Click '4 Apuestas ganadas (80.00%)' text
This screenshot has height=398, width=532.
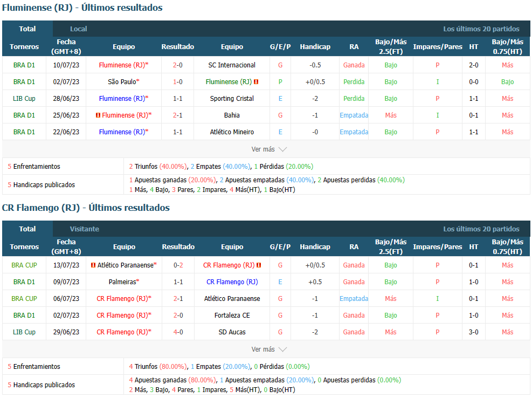(x=172, y=380)
